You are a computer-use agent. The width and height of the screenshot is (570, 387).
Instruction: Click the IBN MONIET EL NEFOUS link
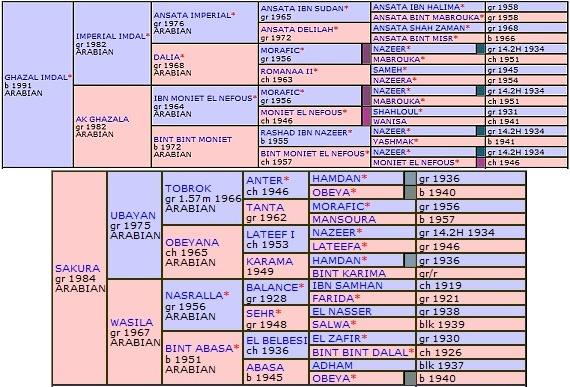tap(203, 98)
